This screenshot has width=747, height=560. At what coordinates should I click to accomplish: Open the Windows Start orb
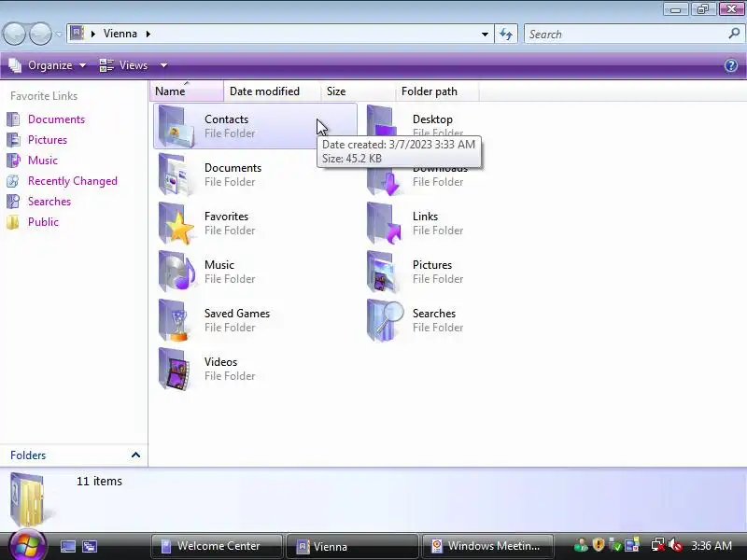pyautogui.click(x=28, y=545)
